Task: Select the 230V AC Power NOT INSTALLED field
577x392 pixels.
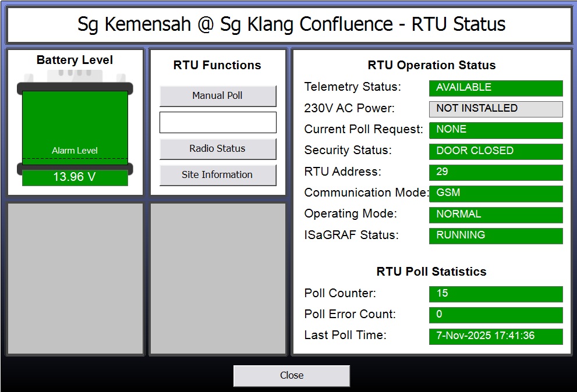Action: pyautogui.click(x=495, y=109)
